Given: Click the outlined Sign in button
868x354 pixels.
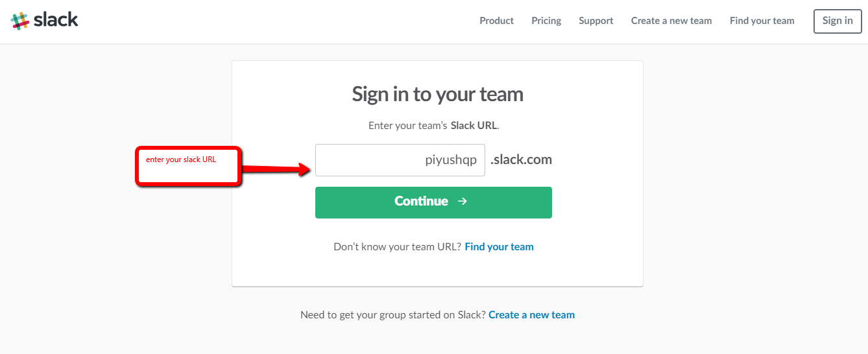Looking at the screenshot, I should [x=838, y=21].
